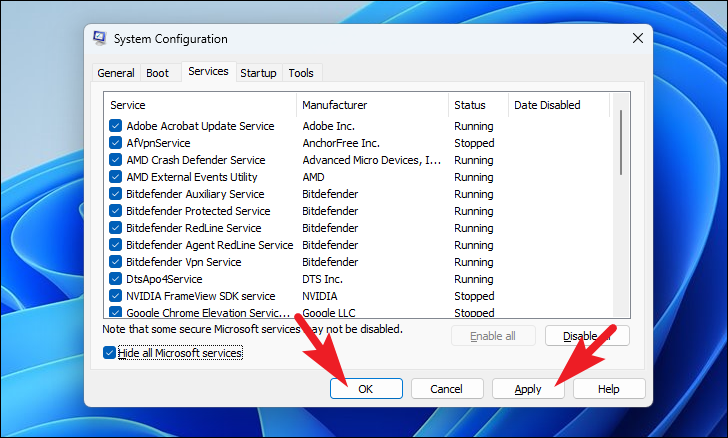Click Stopped status of AfVpnService
728x438 pixels.
point(474,143)
